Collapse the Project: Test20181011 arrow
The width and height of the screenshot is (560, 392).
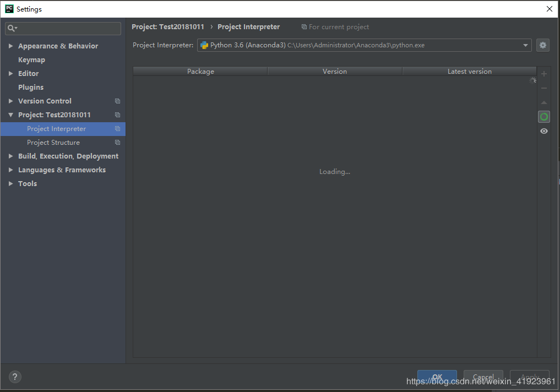point(10,115)
